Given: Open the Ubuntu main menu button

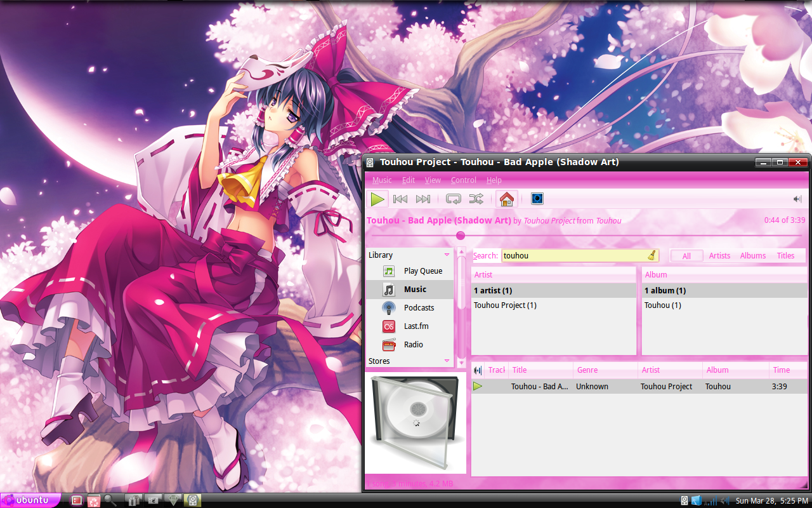Looking at the screenshot, I should coord(30,500).
